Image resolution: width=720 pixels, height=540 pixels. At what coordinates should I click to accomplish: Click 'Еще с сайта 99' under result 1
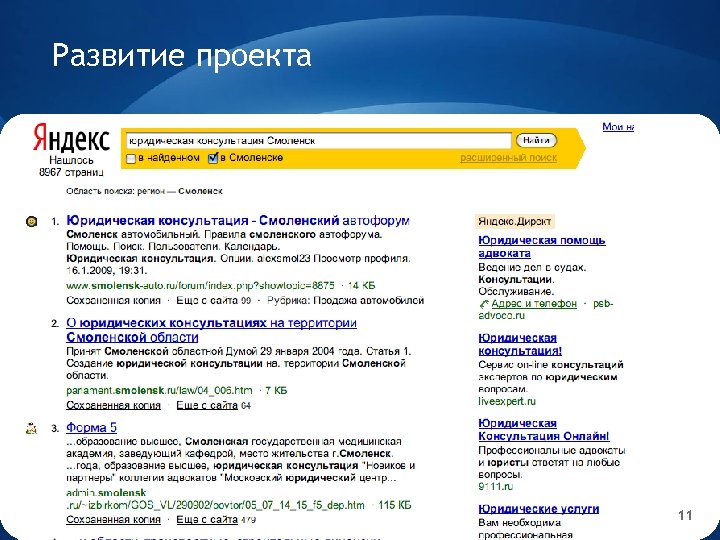click(x=214, y=300)
